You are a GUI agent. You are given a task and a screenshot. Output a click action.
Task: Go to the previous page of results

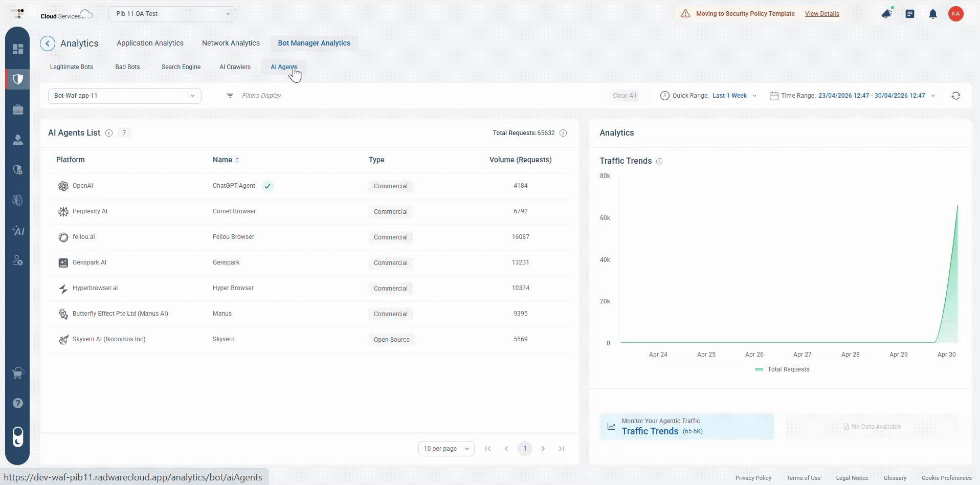(x=506, y=449)
